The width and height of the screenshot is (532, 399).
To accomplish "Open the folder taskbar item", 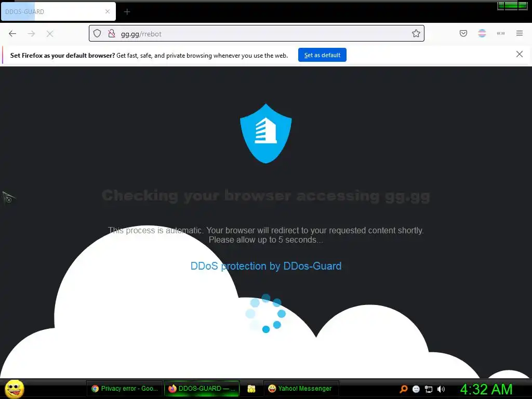I will [x=251, y=389].
